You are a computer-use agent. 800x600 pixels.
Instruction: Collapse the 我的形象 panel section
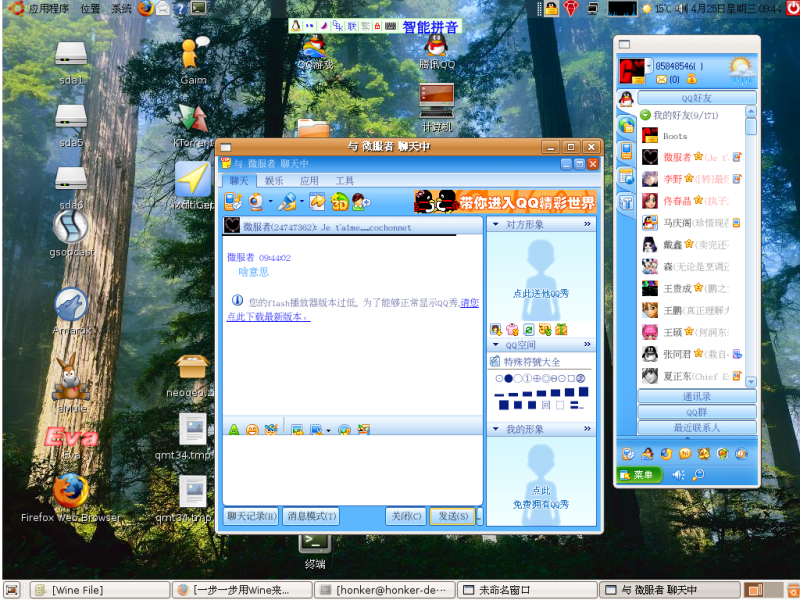[495, 429]
